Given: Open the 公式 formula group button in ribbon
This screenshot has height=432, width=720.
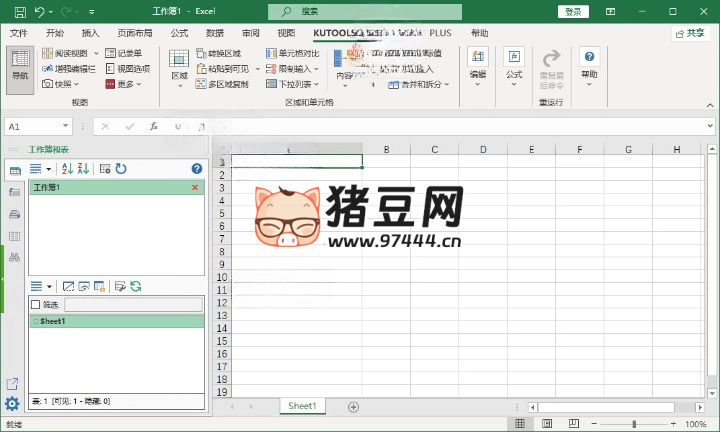Looking at the screenshot, I should 514,68.
